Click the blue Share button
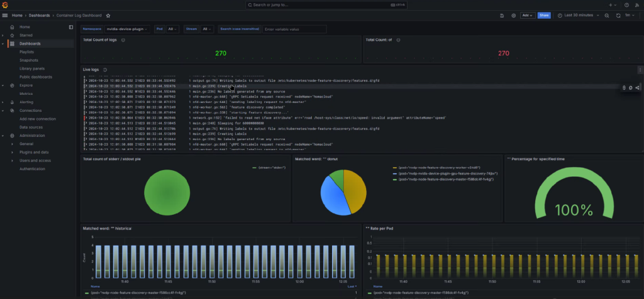The height and width of the screenshot is (299, 644). click(544, 15)
